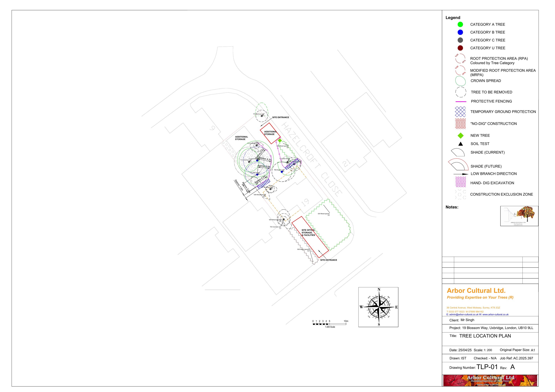Screen dimensions: 555x392
Task: Click the TLP-01 drawing number text
Action: coord(487,367)
